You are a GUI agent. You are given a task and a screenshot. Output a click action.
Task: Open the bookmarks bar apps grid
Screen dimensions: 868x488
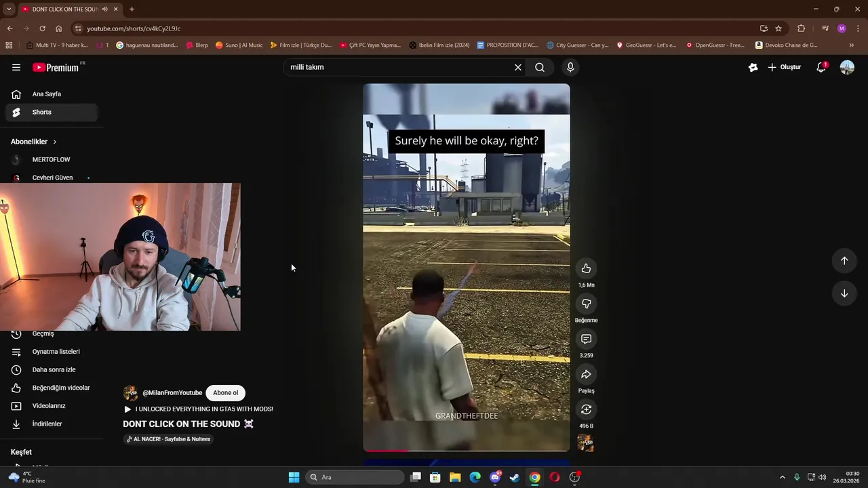tap(9, 45)
